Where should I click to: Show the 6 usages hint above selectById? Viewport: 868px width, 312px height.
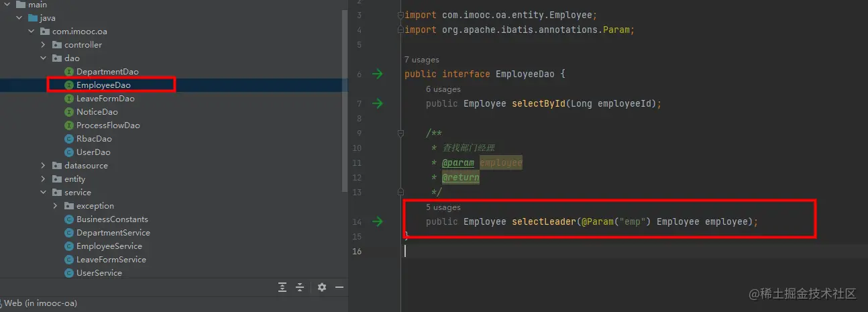point(443,89)
